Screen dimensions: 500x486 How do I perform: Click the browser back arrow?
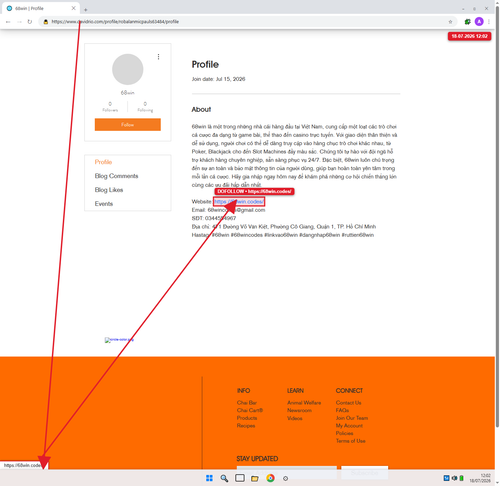8,22
